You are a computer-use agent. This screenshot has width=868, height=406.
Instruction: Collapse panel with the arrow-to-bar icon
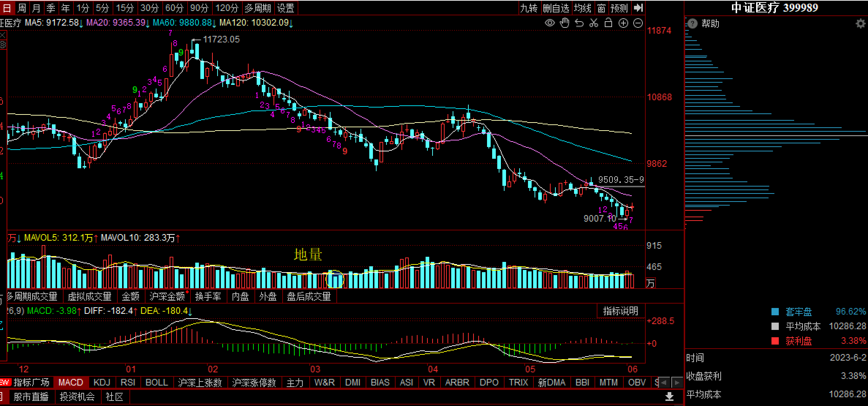click(638, 8)
